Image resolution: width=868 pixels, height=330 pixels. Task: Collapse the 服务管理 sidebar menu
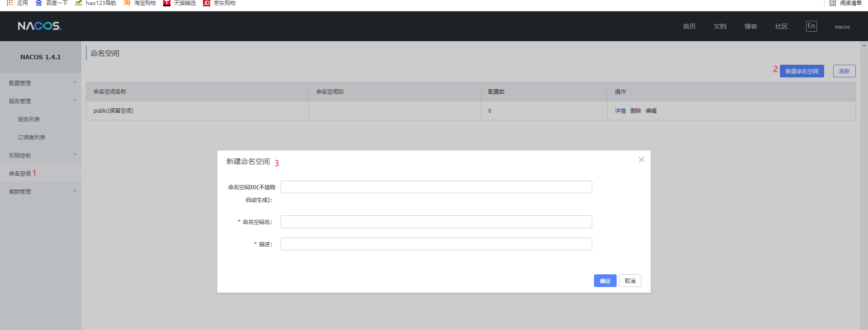click(x=41, y=101)
